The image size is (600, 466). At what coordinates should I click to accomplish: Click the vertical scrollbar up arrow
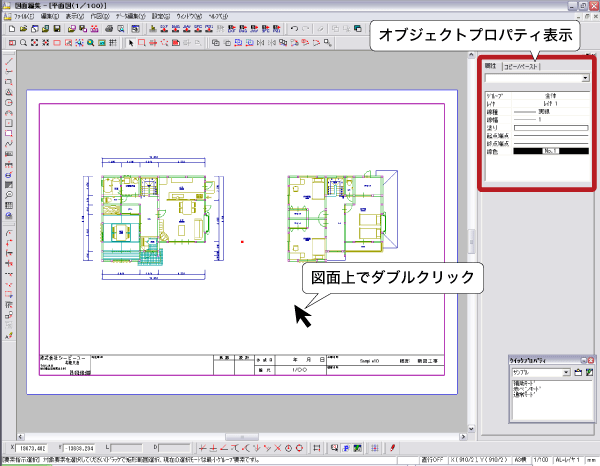click(x=471, y=55)
